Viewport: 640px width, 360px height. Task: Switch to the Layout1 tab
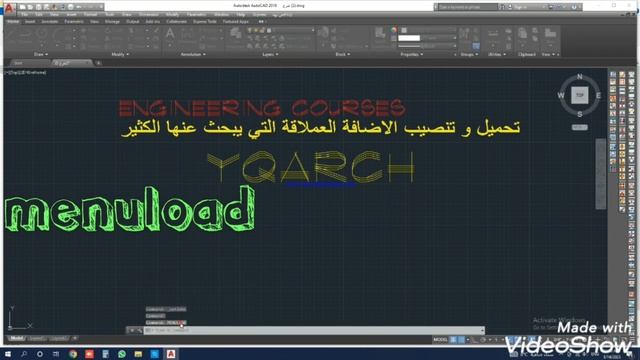[x=36, y=339]
